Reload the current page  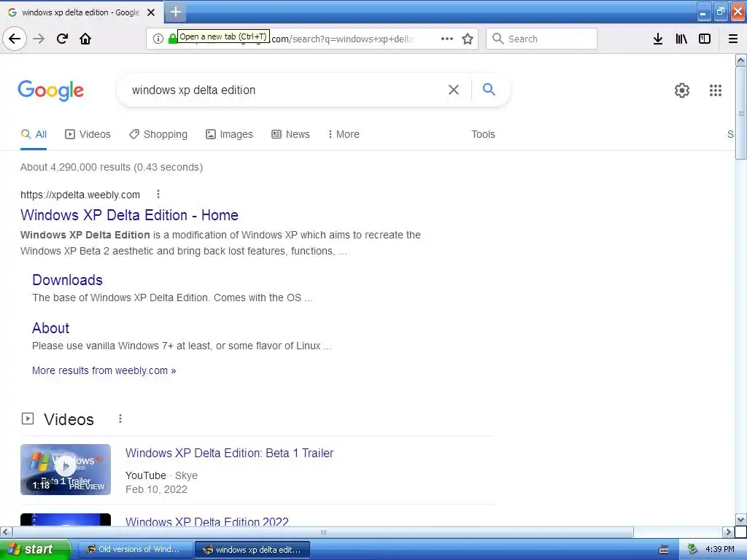pyautogui.click(x=63, y=39)
